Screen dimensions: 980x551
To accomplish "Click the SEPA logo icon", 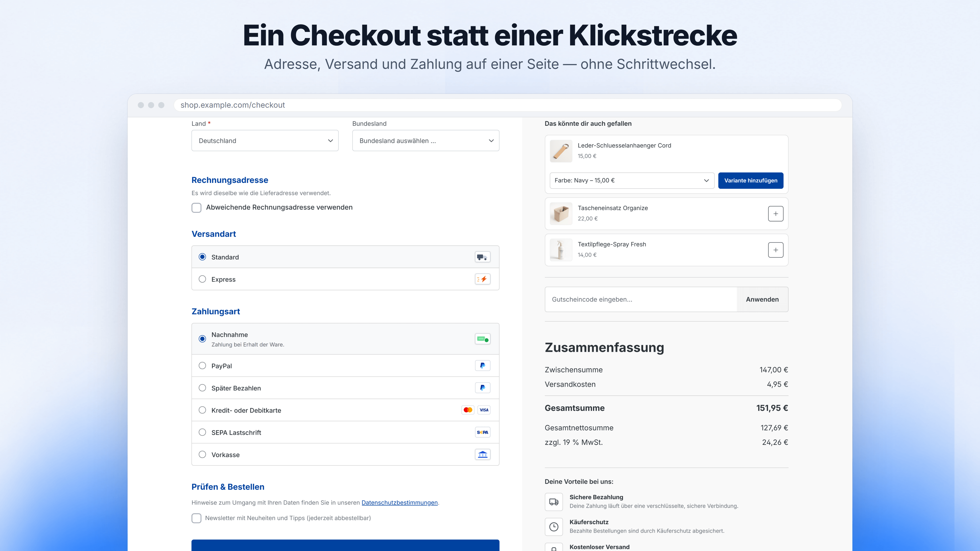I will [x=482, y=432].
